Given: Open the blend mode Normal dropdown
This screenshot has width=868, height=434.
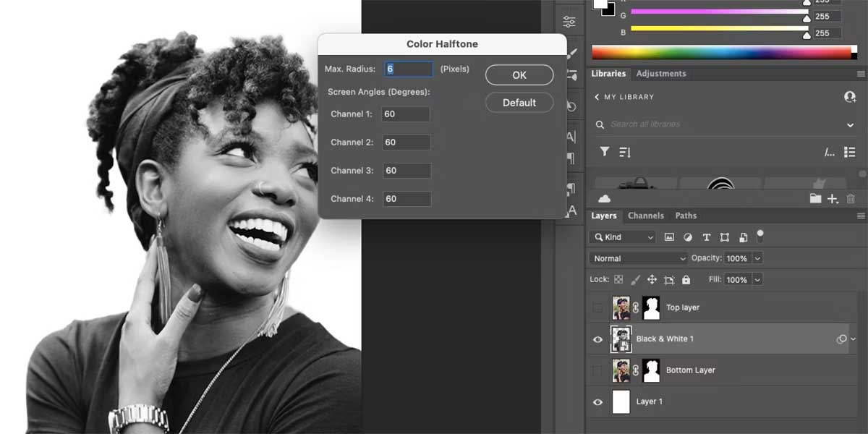Looking at the screenshot, I should pyautogui.click(x=639, y=258).
